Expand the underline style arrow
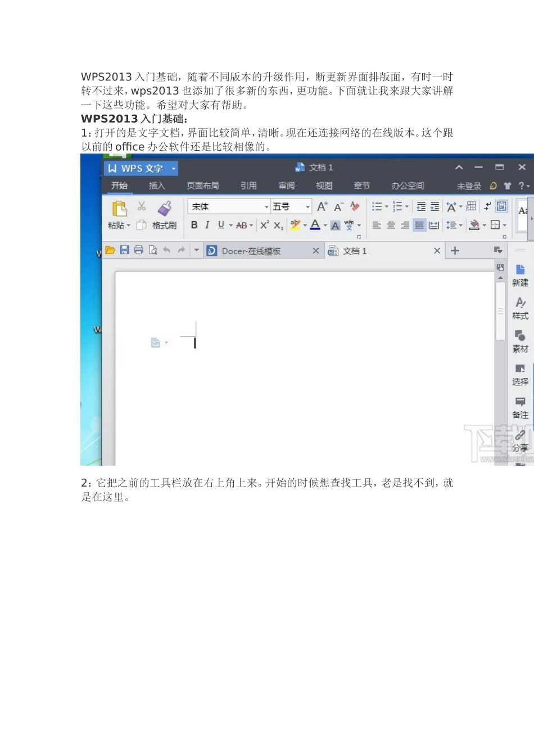 click(230, 226)
